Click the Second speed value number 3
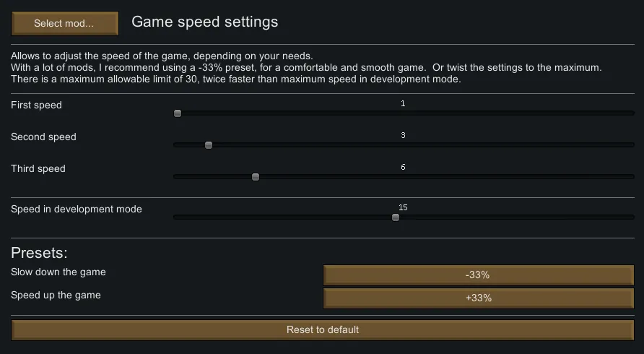Viewport: 644px width, 354px height. [403, 136]
